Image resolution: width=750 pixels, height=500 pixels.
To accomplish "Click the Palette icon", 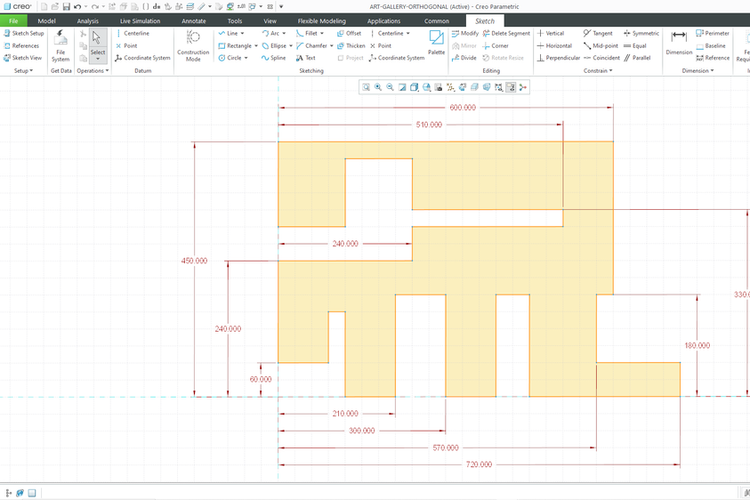I will click(x=437, y=41).
